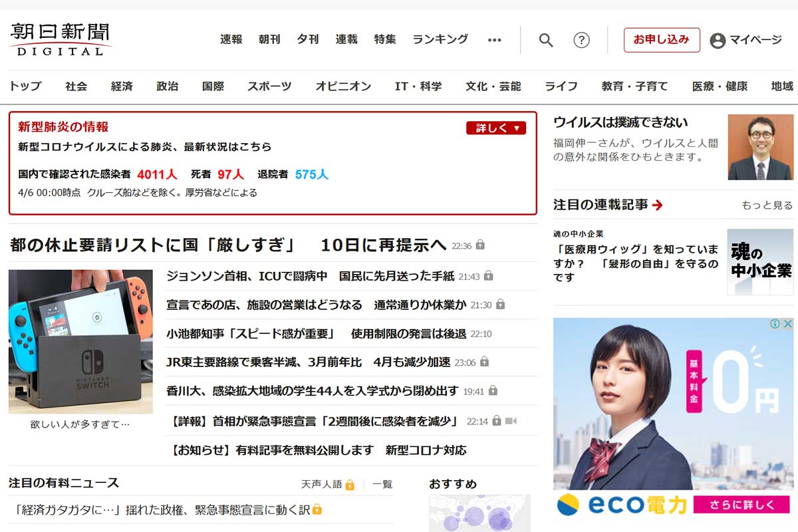Go to the IT・科学 section tab
The width and height of the screenshot is (798, 532).
[x=418, y=86]
